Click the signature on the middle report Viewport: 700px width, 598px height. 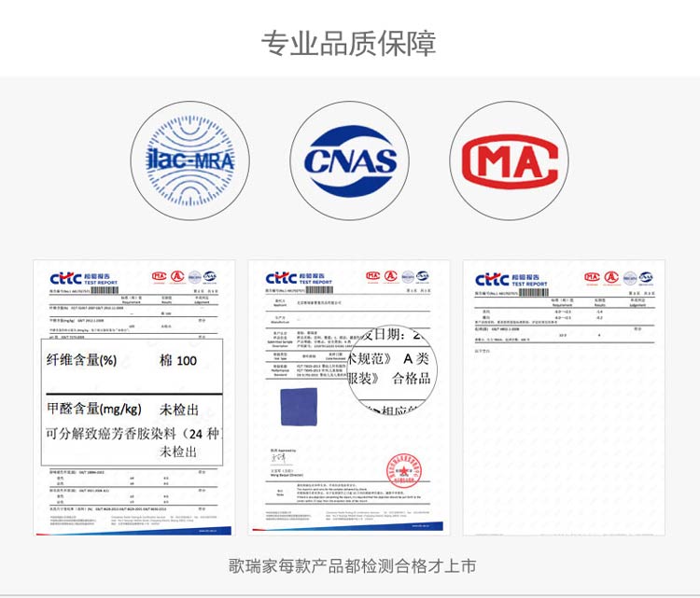click(x=278, y=458)
